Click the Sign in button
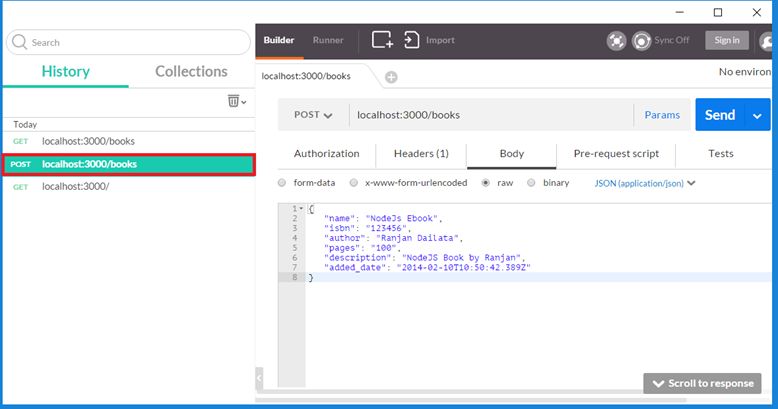This screenshot has width=778, height=409. click(x=727, y=40)
